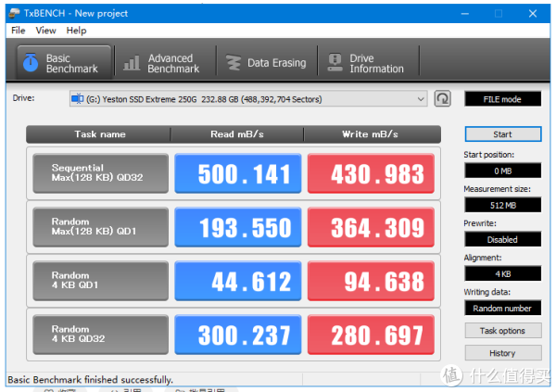The image size is (556, 392).
Task: Click the Task name column header
Action: (x=99, y=134)
